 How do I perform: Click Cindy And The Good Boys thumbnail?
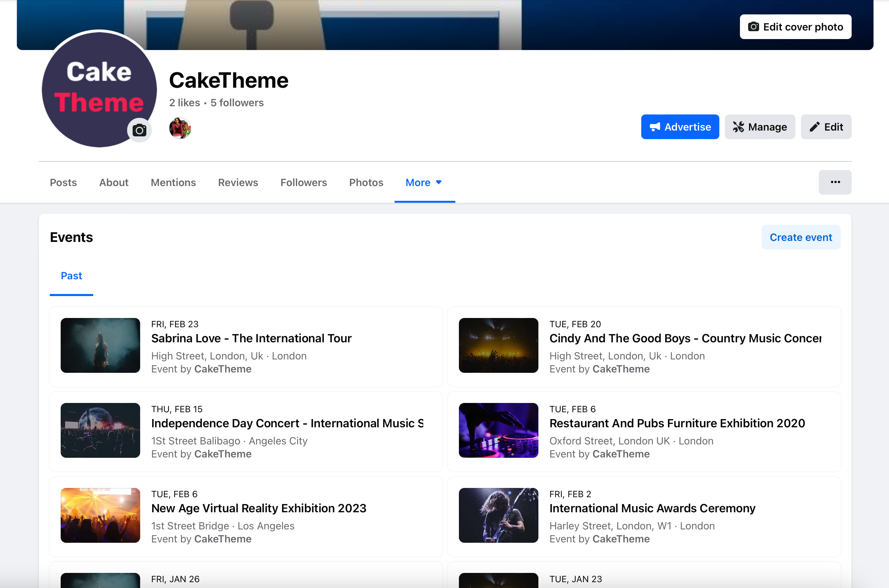[x=498, y=345]
